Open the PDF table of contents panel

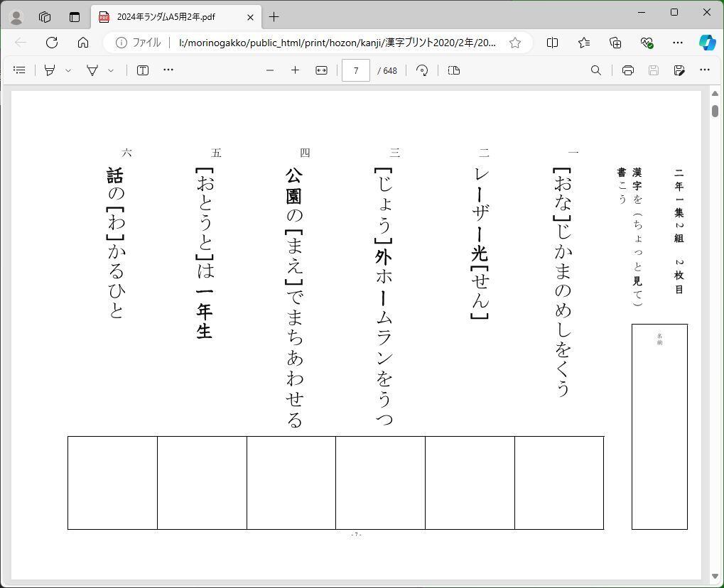pos(19,70)
